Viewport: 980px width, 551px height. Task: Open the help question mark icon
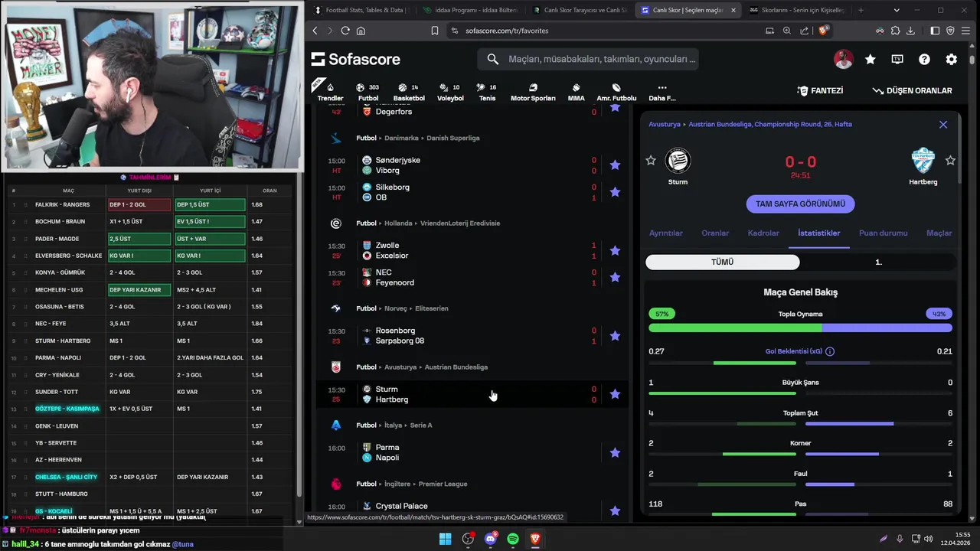tap(924, 59)
